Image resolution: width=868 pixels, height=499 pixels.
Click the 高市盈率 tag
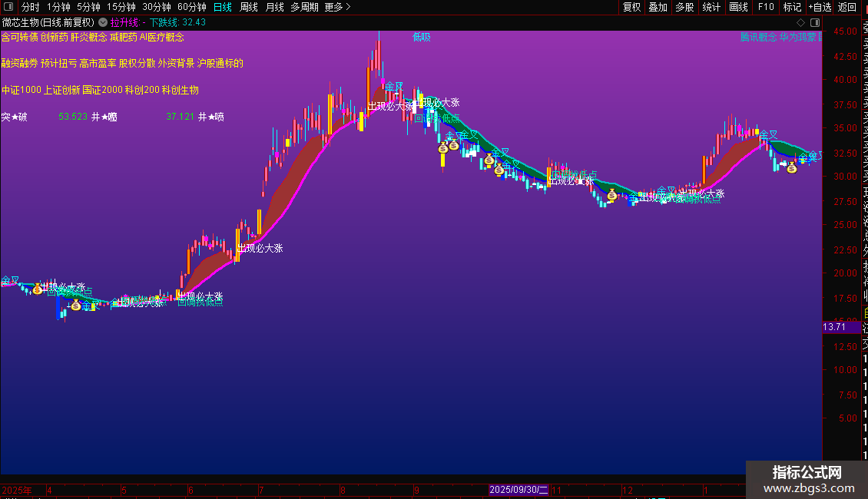pos(98,63)
